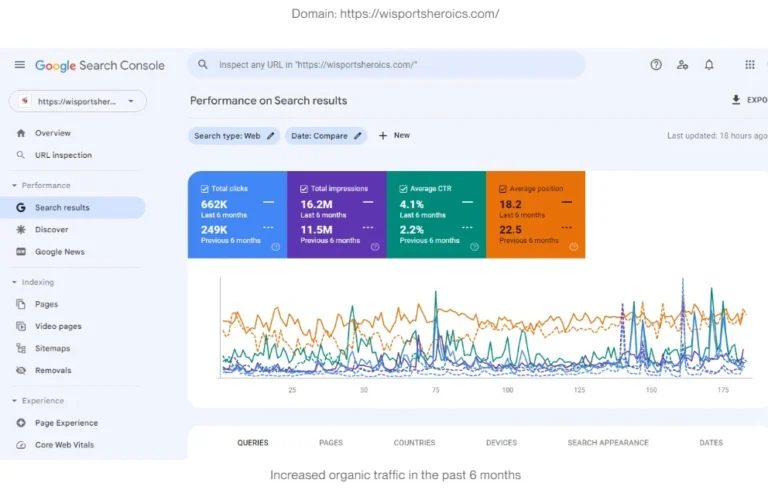Click the 16.2M impressions value
Viewport: 768px width, 500px height.
[316, 204]
